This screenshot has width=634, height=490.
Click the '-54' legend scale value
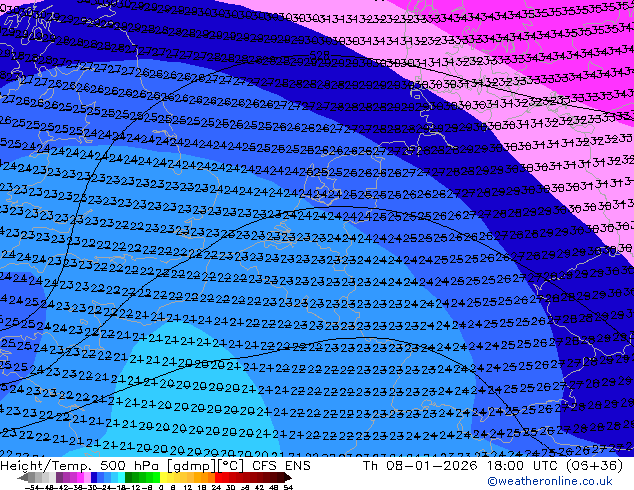click(x=32, y=488)
